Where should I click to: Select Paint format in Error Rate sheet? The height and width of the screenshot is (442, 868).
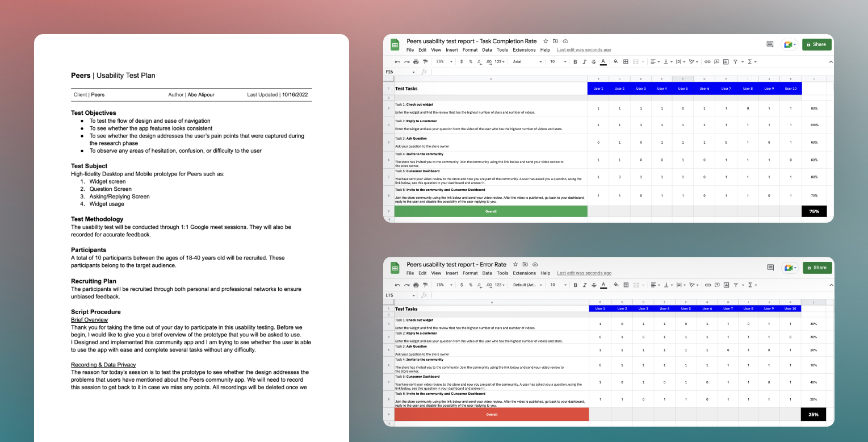[x=425, y=285]
